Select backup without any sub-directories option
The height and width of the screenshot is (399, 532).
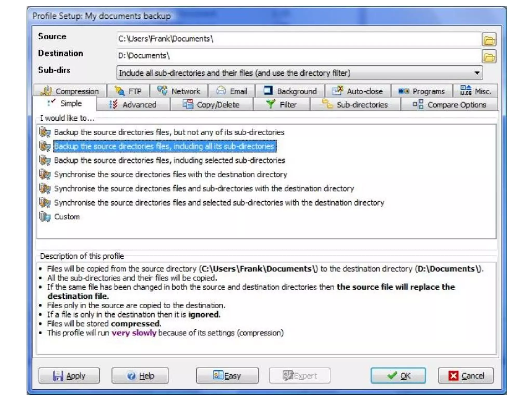click(169, 132)
